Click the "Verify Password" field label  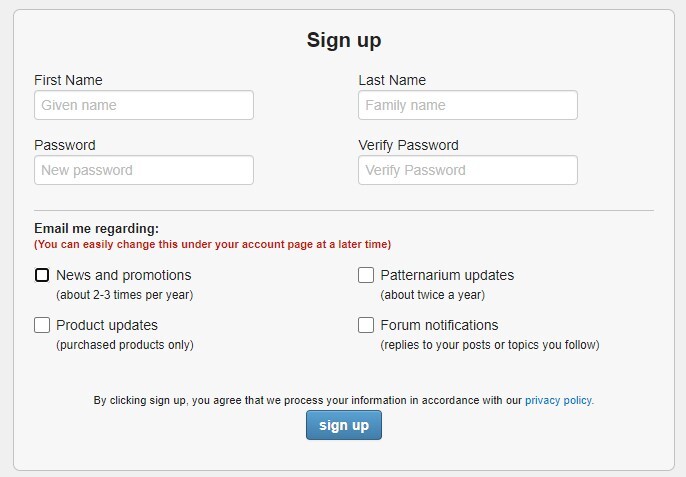click(x=408, y=145)
